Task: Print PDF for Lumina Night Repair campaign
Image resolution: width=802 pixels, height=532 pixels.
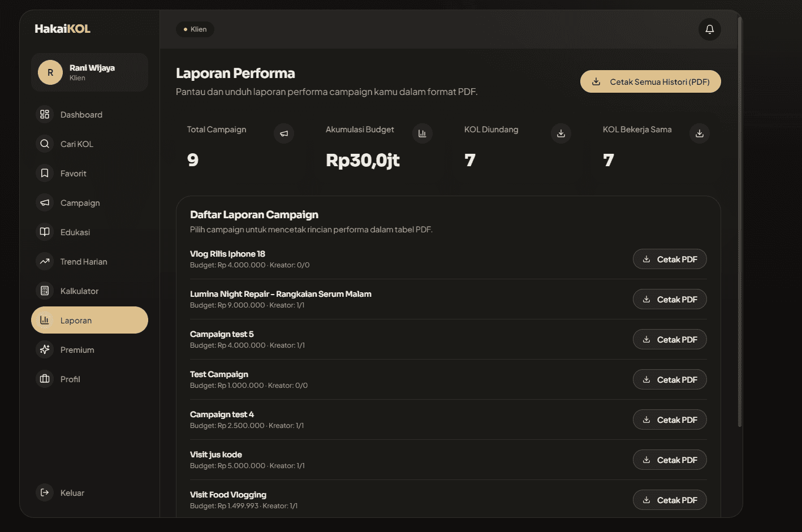Action: (x=670, y=299)
